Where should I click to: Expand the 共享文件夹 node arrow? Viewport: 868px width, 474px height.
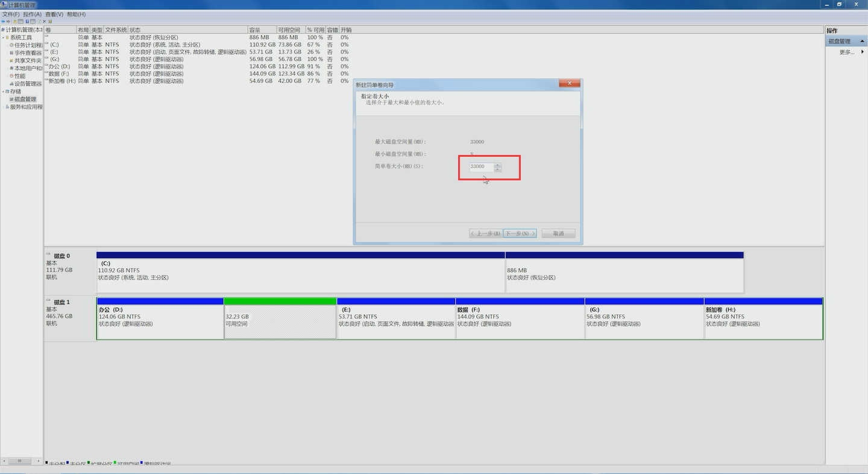tap(7, 61)
